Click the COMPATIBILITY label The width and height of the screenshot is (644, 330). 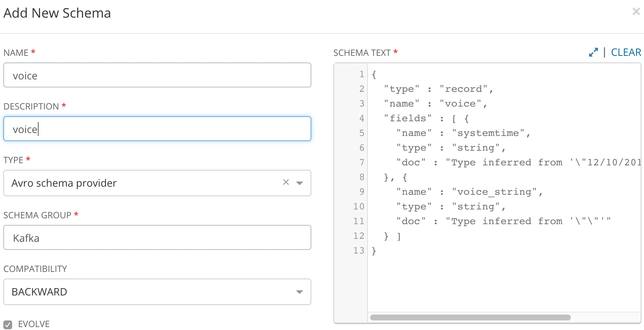[35, 269]
